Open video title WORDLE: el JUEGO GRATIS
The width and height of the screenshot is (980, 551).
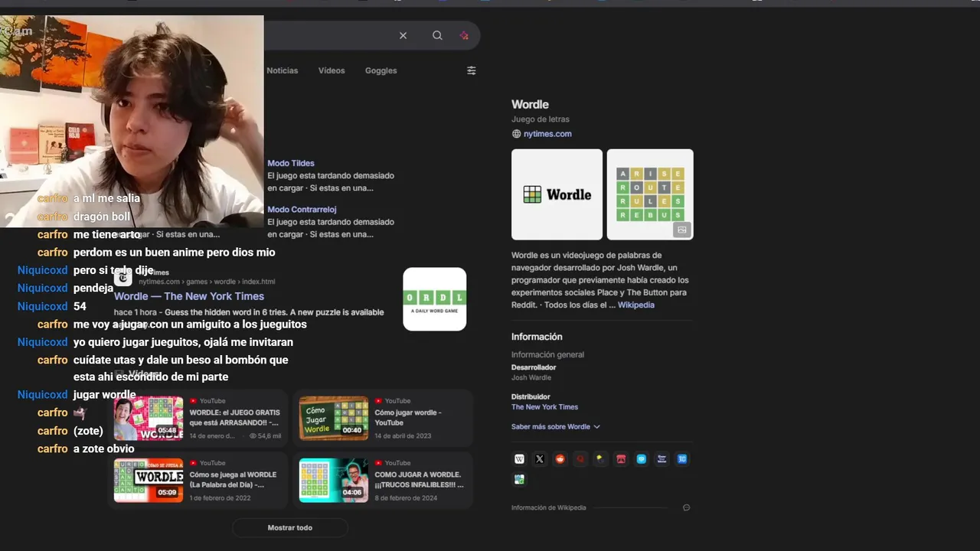[234, 418]
